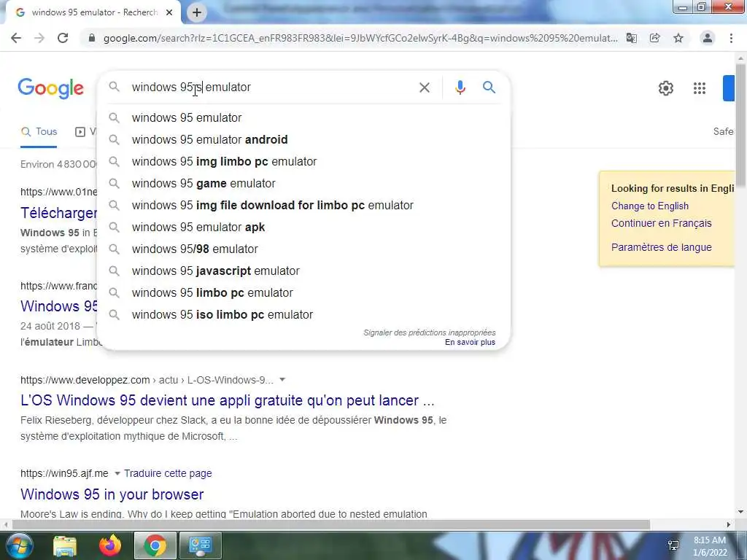The height and width of the screenshot is (560, 747).
Task: Clear the search box with the X icon
Action: [425, 87]
